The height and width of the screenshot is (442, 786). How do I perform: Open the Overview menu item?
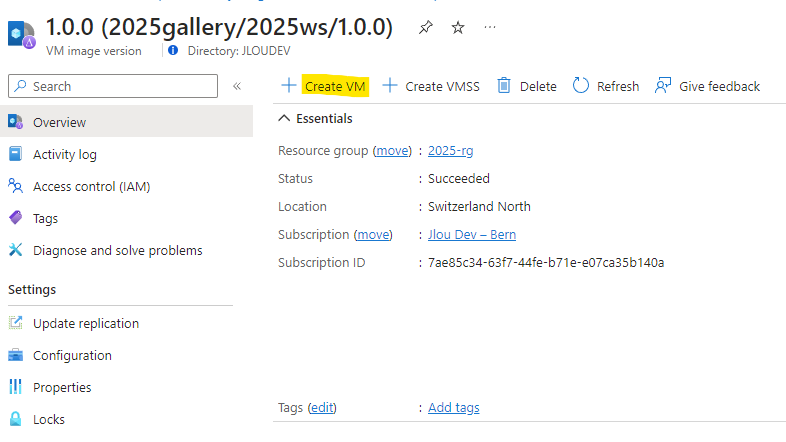coord(126,122)
